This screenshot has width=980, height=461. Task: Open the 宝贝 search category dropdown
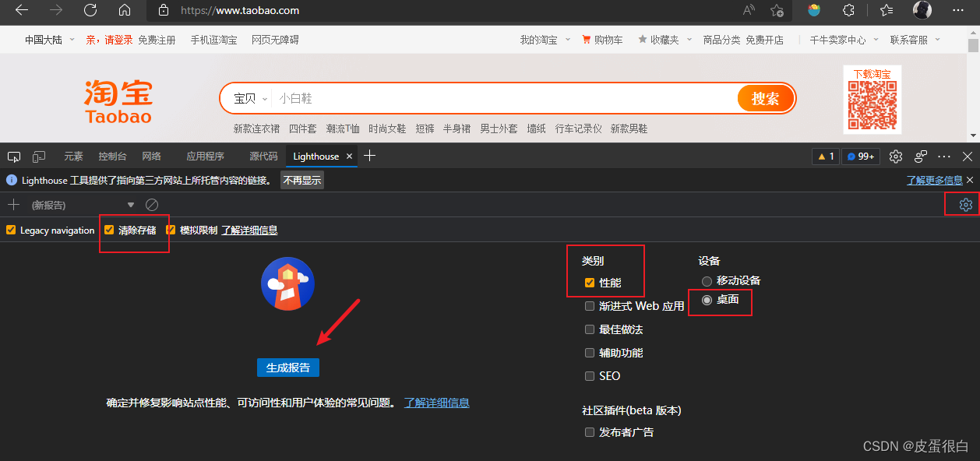click(249, 98)
